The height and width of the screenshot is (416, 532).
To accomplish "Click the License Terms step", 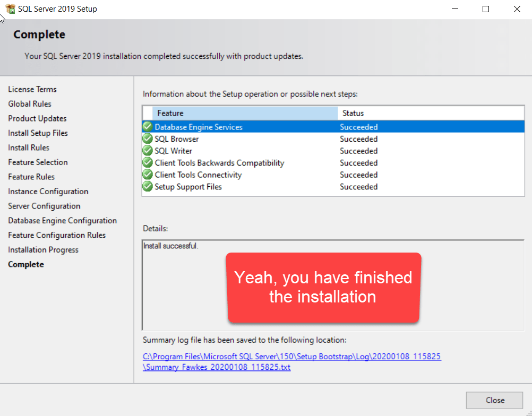I will pyautogui.click(x=32, y=89).
